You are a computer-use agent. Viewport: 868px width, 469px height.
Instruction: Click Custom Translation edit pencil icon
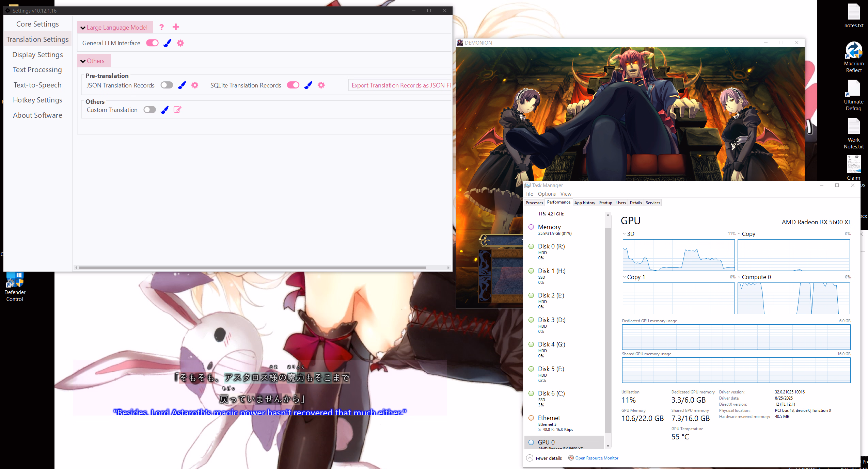[177, 110]
